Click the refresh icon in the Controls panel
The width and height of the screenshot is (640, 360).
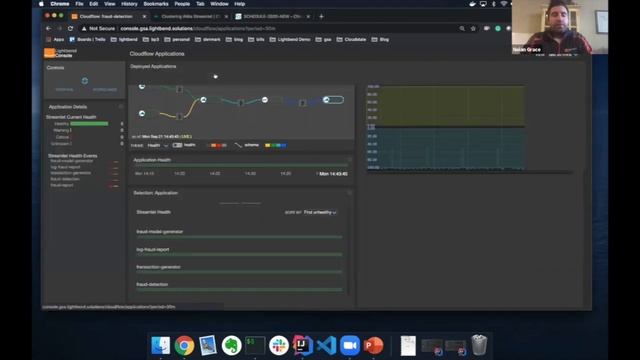point(84,81)
